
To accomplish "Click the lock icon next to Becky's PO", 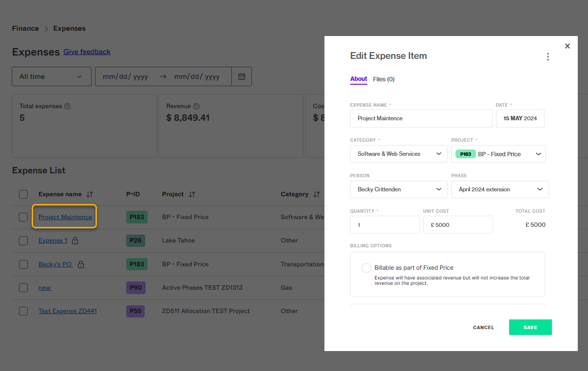I will [x=81, y=264].
